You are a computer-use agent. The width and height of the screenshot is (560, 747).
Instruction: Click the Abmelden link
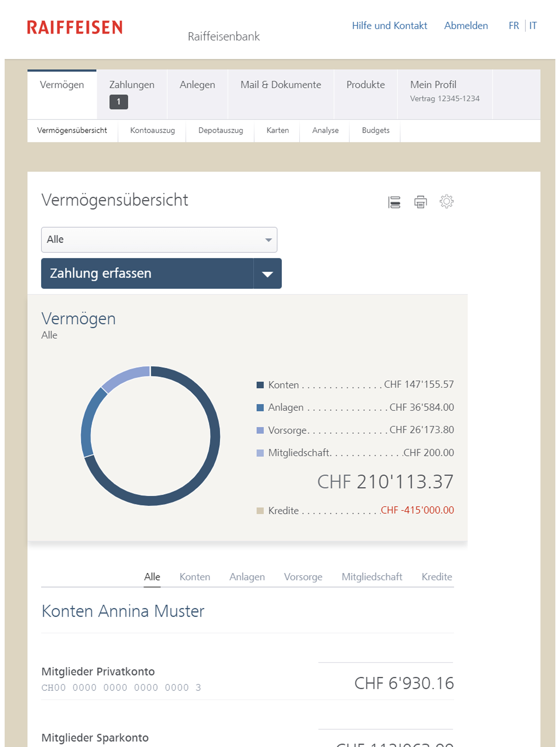coord(466,26)
